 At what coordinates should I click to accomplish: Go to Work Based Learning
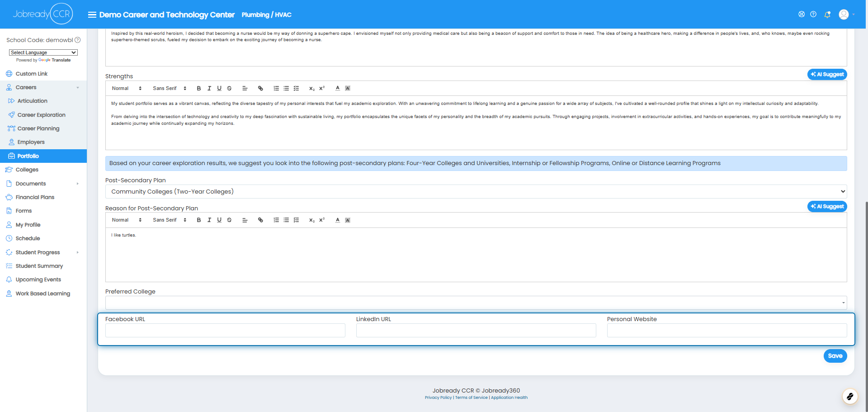[43, 294]
